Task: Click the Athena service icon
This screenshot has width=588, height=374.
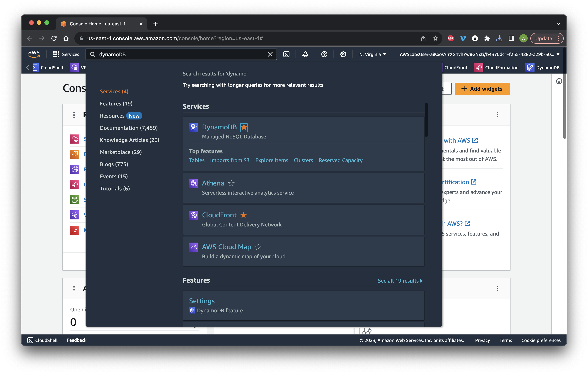Action: (x=193, y=183)
